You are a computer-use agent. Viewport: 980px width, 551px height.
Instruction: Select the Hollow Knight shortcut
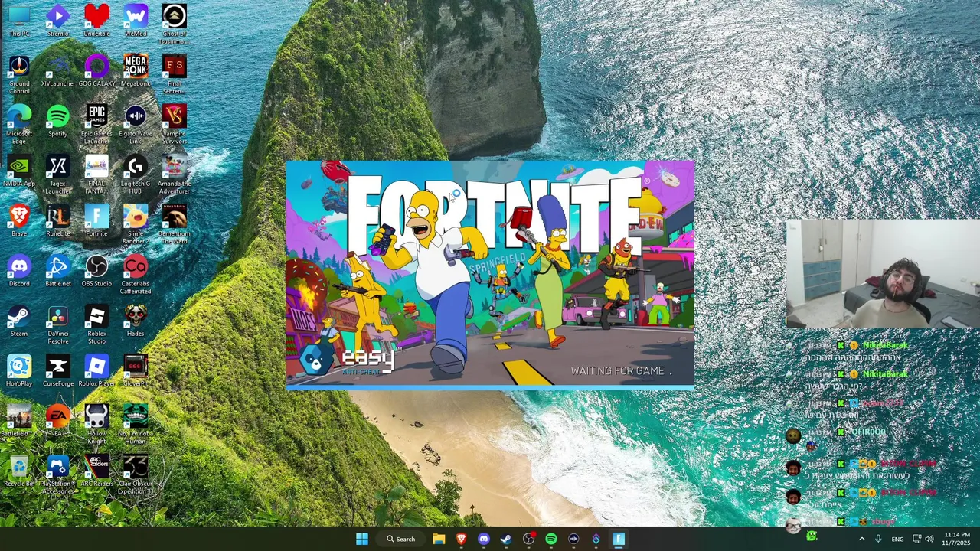(96, 425)
